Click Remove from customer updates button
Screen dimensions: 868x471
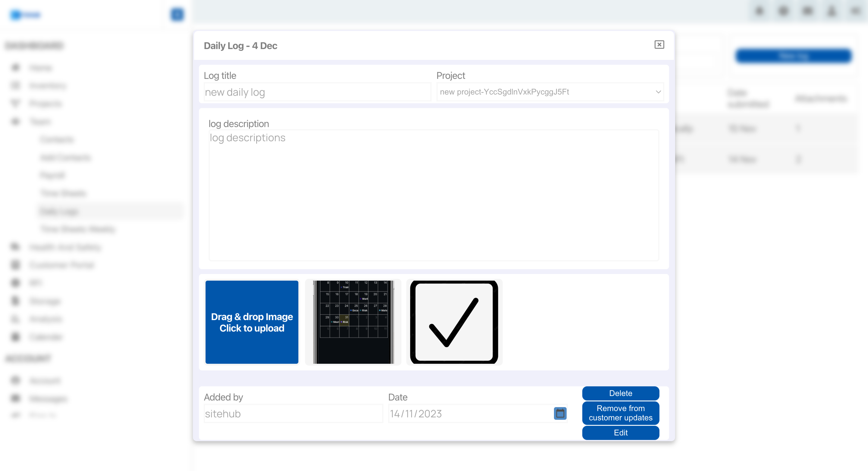click(x=620, y=413)
